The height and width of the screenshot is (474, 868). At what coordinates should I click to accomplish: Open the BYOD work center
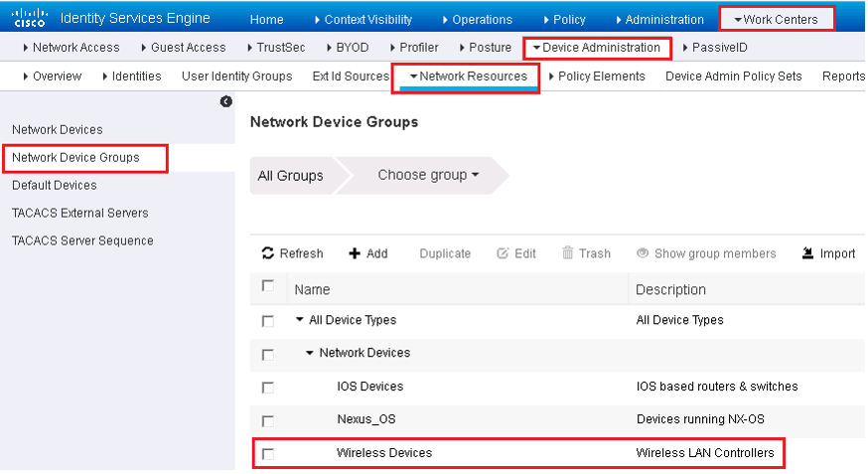pos(347,48)
